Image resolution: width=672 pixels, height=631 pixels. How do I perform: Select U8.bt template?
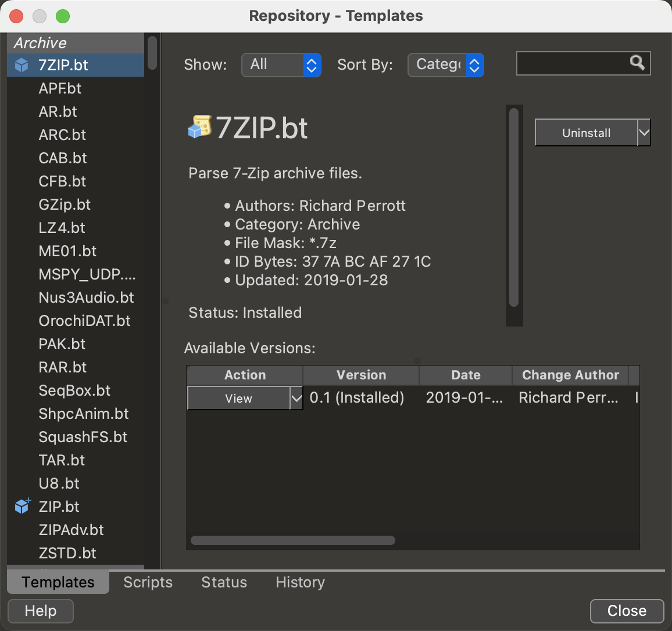tap(76, 483)
